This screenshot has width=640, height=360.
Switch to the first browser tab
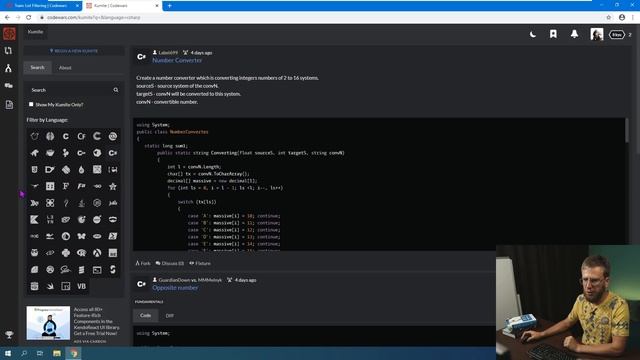pos(41,6)
